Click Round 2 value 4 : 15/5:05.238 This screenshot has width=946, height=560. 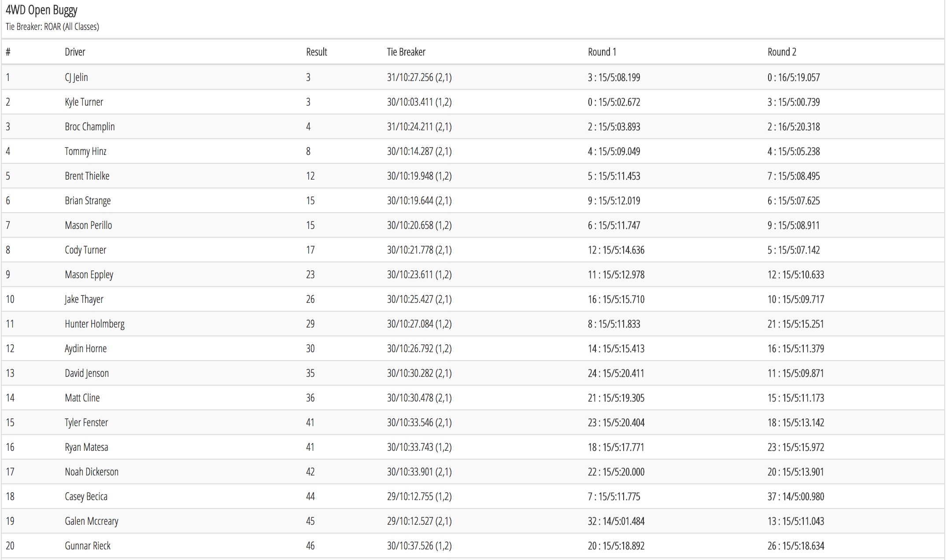[x=794, y=151]
